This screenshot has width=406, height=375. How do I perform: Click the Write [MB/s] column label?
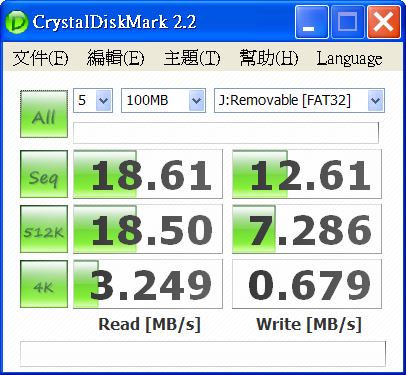coord(309,324)
